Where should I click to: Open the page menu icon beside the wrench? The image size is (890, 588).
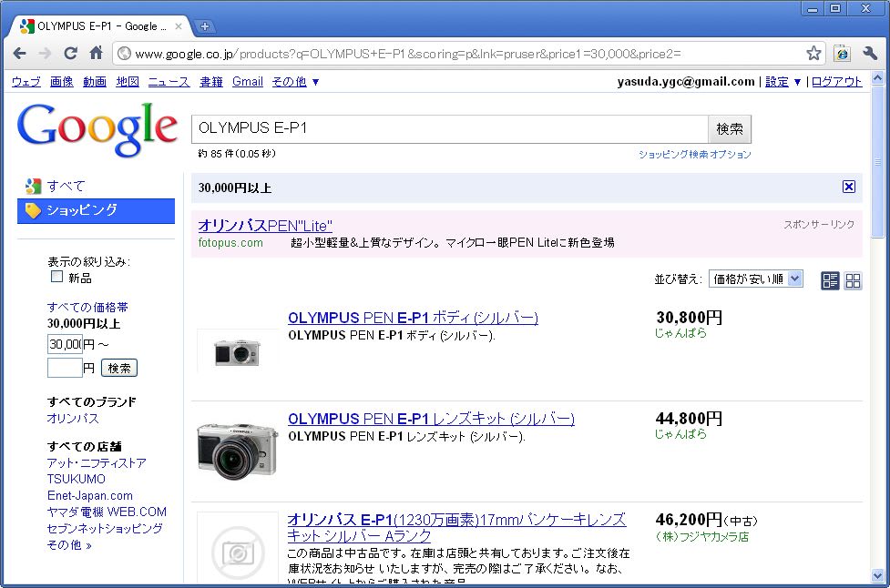[843, 54]
